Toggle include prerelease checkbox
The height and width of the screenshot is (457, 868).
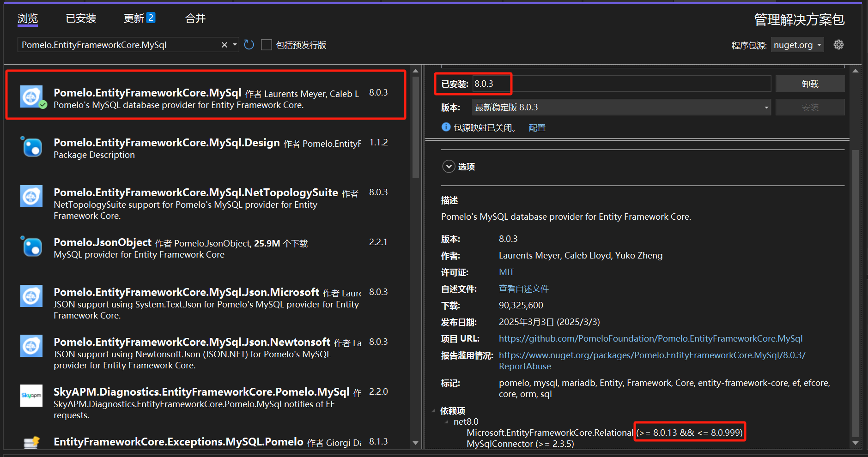[x=267, y=45]
